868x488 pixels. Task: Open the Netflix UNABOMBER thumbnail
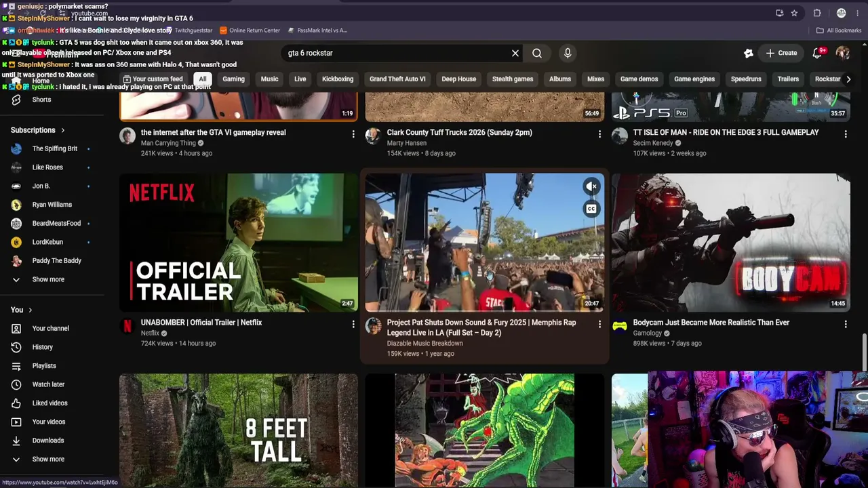(x=239, y=243)
